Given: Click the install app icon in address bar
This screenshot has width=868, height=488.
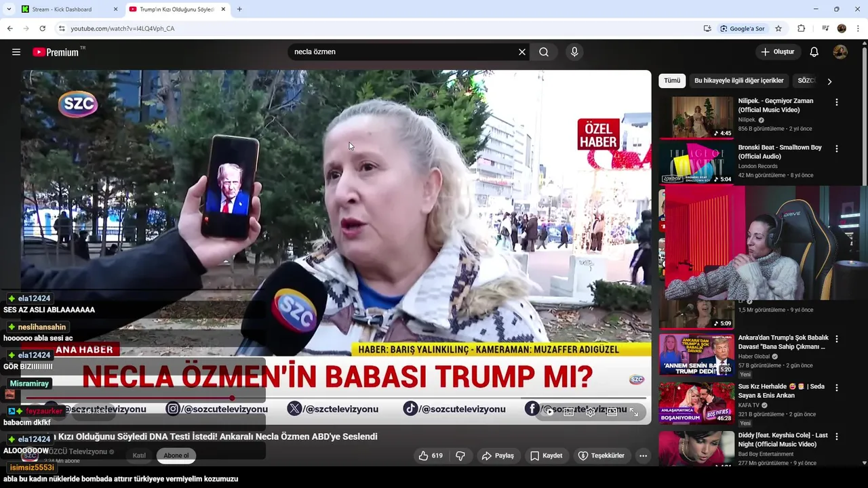Looking at the screenshot, I should [707, 28].
